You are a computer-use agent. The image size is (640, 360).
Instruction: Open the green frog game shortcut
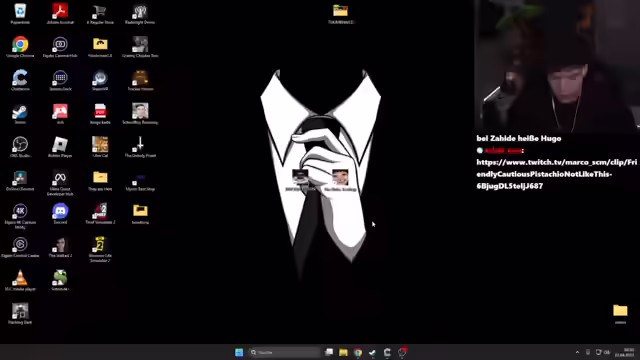(60, 280)
